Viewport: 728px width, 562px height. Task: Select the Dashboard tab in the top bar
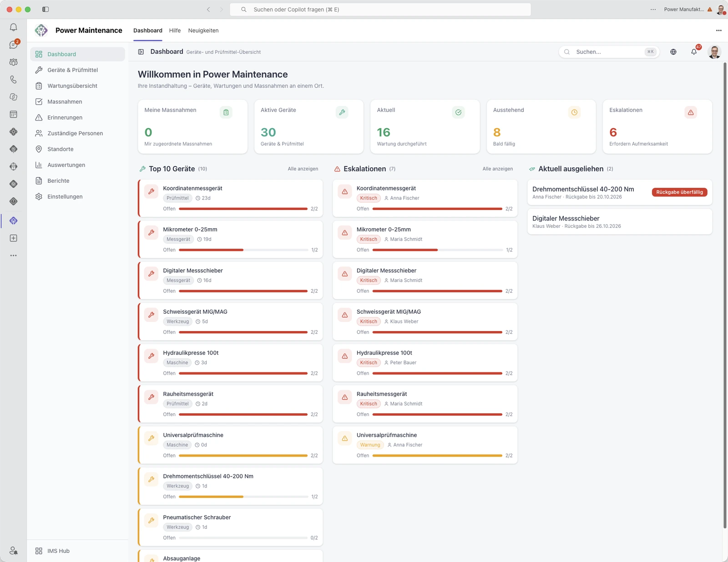coord(147,30)
